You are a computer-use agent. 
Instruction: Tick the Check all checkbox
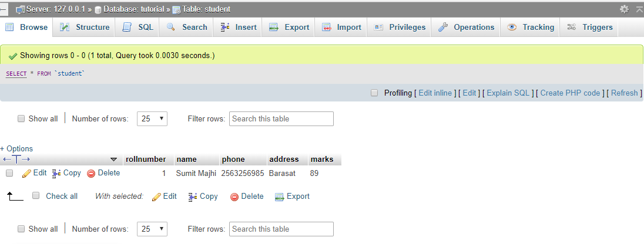point(36,195)
